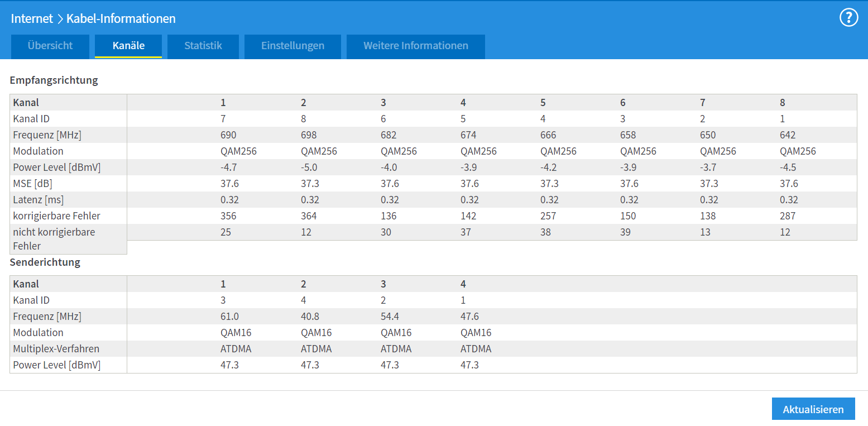Click the 47.6 upstream frequency

click(x=469, y=317)
